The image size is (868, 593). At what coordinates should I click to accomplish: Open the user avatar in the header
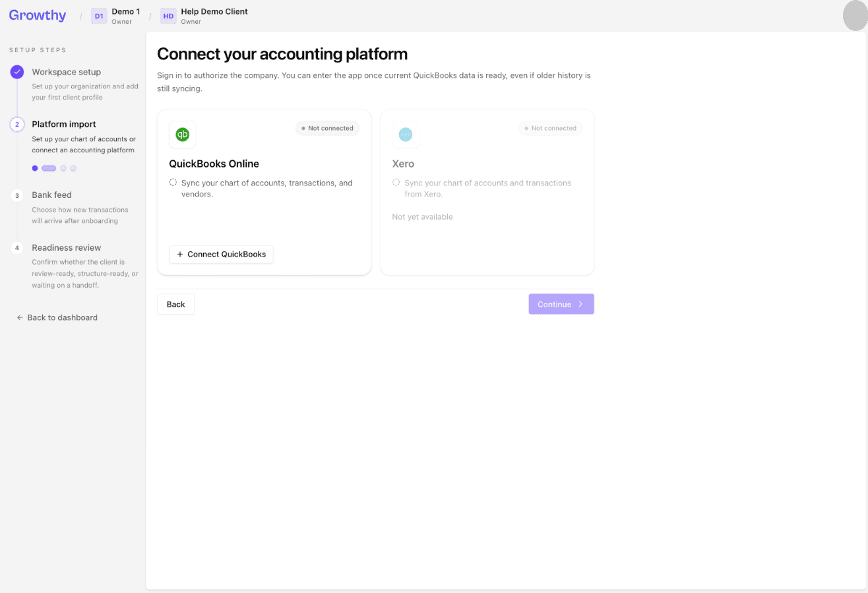coord(855,16)
